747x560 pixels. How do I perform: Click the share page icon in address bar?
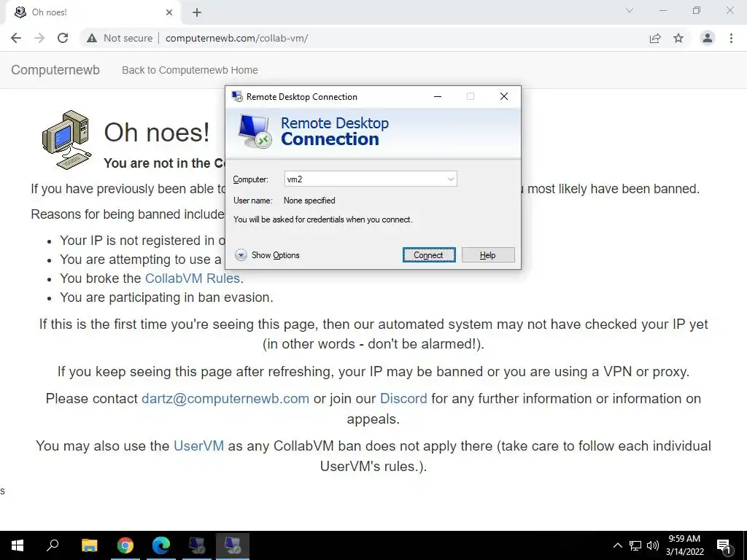tap(655, 38)
